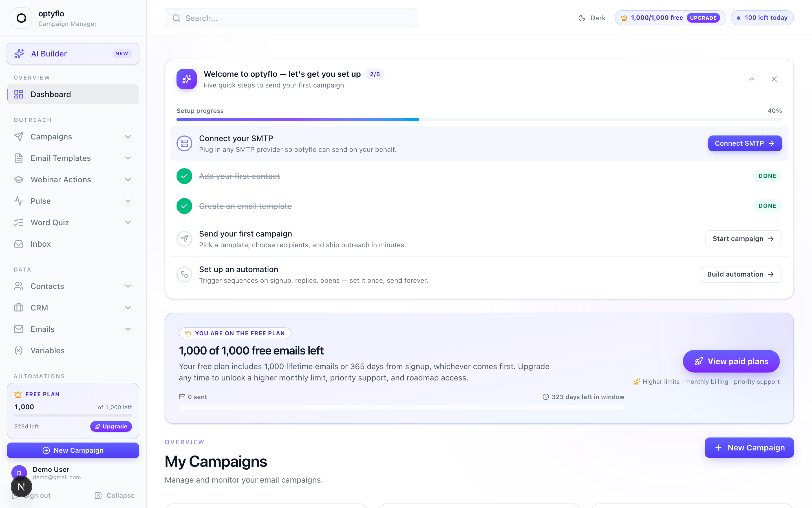Click the CRM briefcase icon
This screenshot has height=508, width=812.
click(x=19, y=308)
